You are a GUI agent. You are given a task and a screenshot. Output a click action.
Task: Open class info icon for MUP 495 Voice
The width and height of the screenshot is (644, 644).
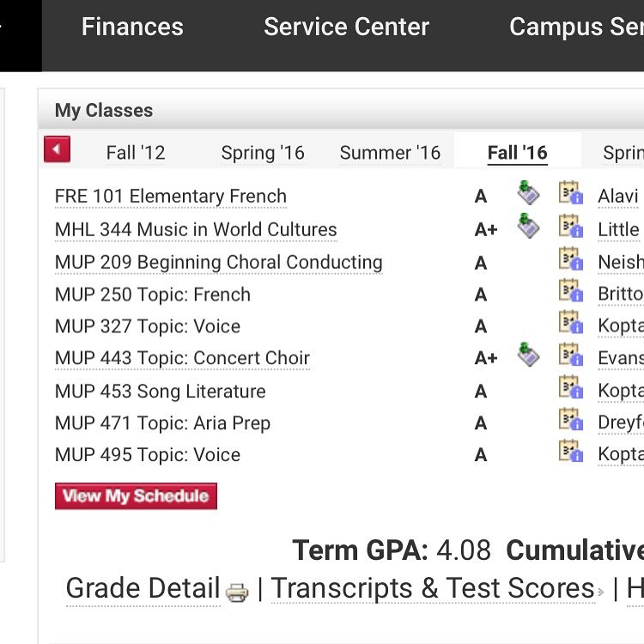(x=570, y=453)
